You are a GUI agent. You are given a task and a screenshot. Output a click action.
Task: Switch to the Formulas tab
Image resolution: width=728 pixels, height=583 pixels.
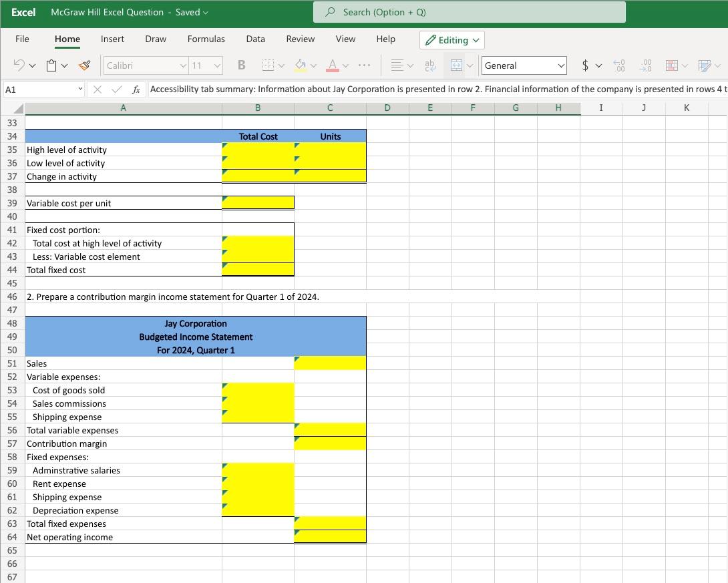(206, 39)
